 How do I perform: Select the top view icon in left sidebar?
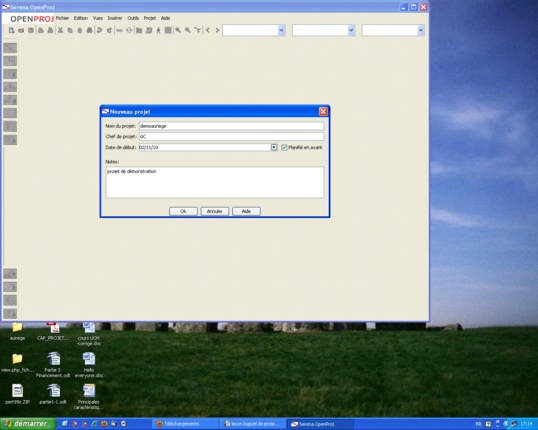coord(10,48)
